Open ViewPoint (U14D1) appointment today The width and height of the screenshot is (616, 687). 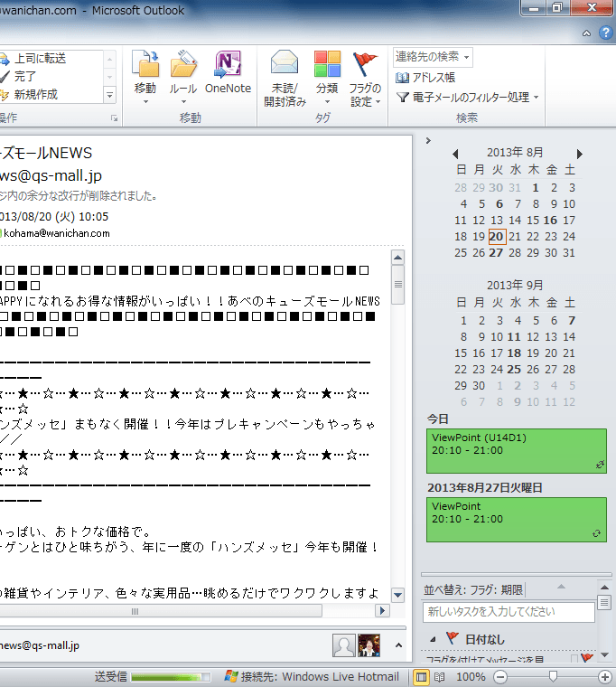pyautogui.click(x=517, y=451)
